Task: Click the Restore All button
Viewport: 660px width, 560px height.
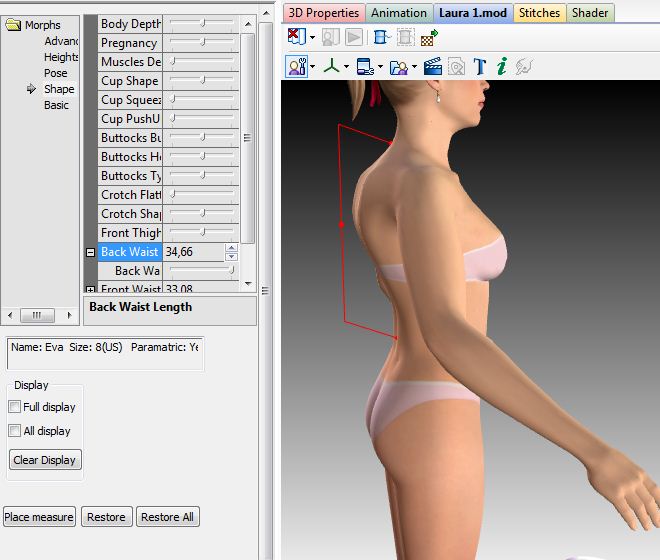Action: point(167,517)
